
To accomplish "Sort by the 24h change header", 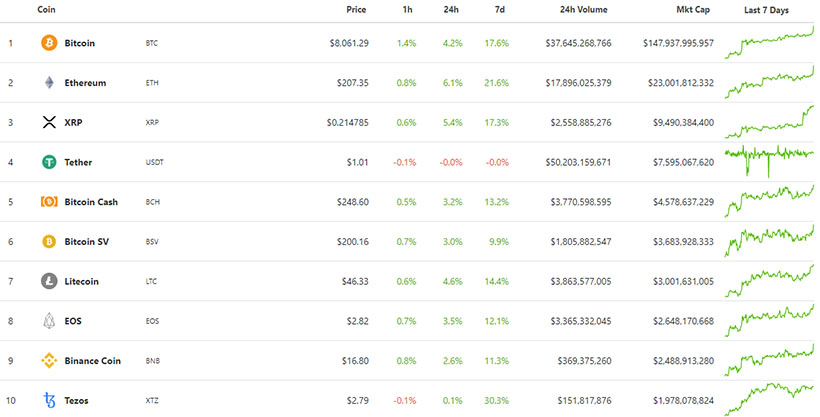I will 451,9.
